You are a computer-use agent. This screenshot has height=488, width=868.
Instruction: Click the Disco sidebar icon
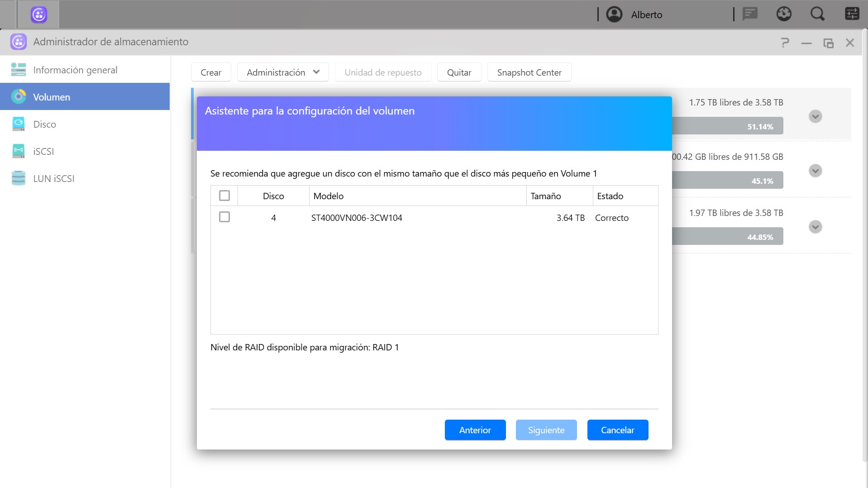(19, 124)
